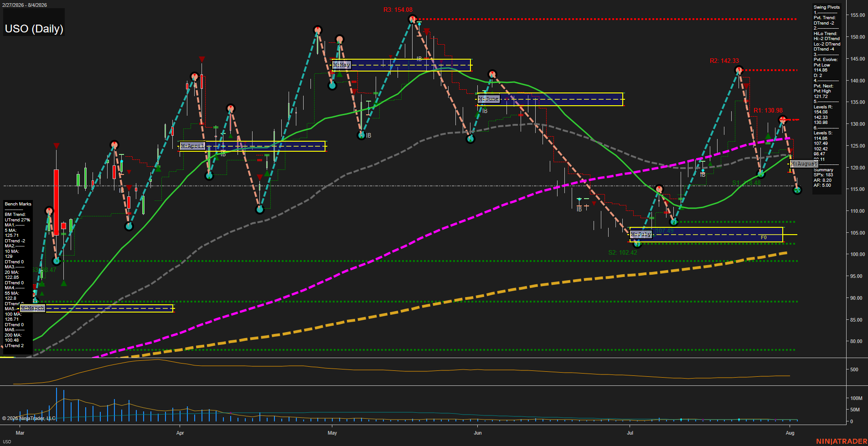This screenshot has height=446, width=868.
Task: Click the UTrend 2 entry under 200 MA
Action: (14, 346)
